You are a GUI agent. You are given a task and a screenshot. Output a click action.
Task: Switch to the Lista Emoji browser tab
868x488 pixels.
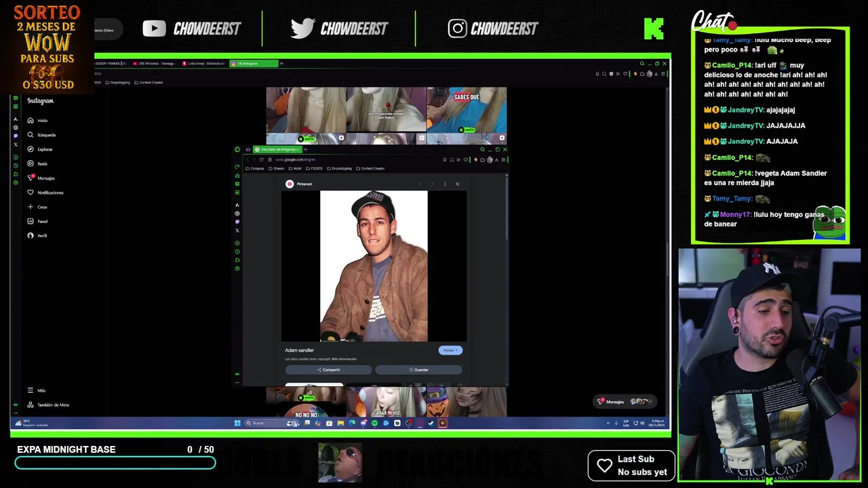(x=203, y=63)
